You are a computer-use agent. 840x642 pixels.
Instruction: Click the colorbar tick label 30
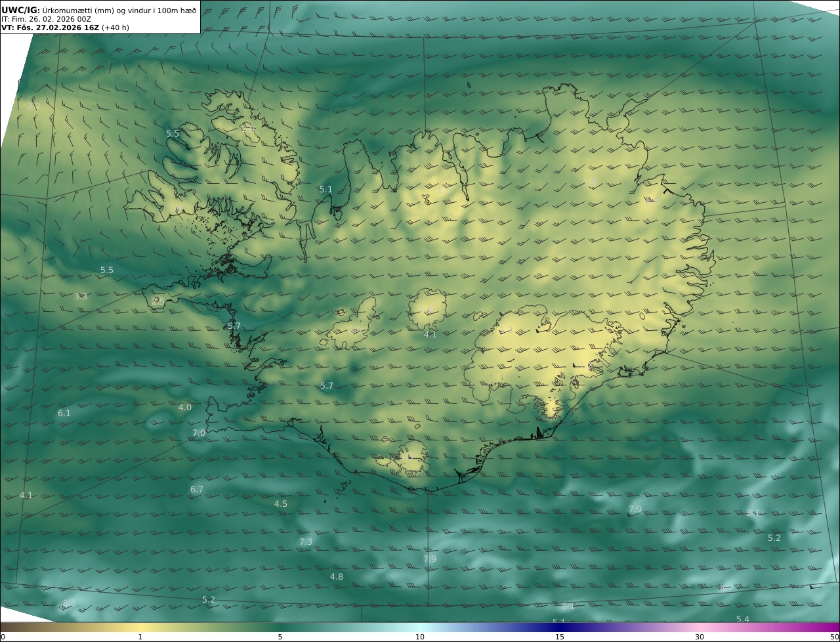[700, 637]
